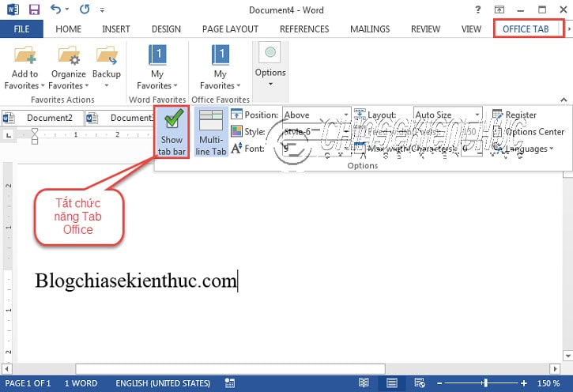Click Organize Favorites folder icon

[69, 55]
